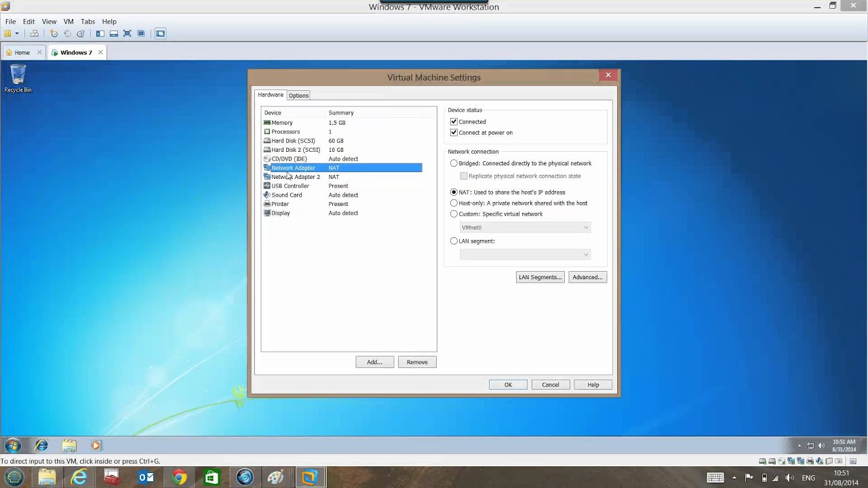The height and width of the screenshot is (488, 868).
Task: Close the Windows 7 tab
Action: (100, 52)
